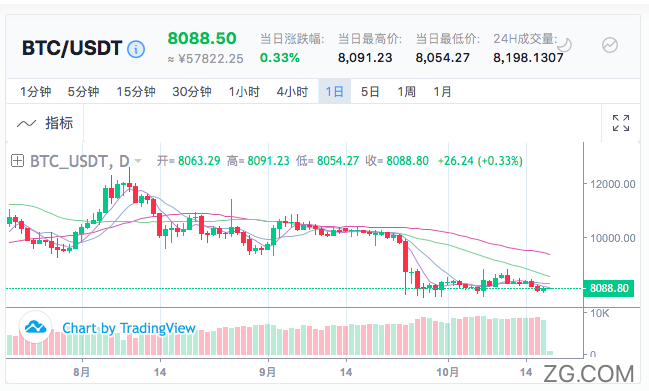Expand chart to fullscreen
The image size is (649, 391).
621,123
